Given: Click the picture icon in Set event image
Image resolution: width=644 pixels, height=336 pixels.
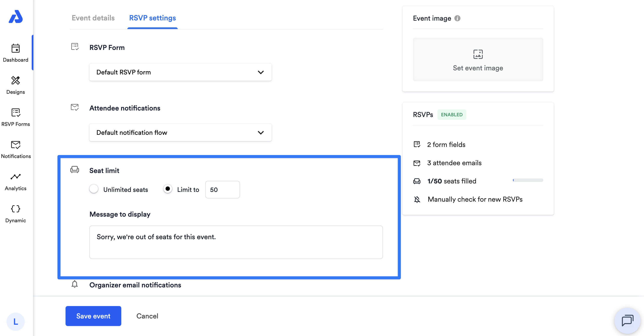Looking at the screenshot, I should (478, 54).
